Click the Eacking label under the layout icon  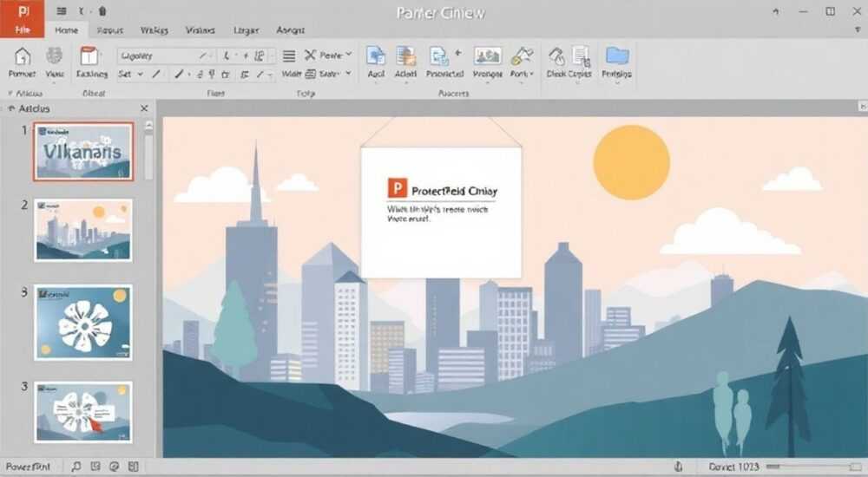point(92,74)
